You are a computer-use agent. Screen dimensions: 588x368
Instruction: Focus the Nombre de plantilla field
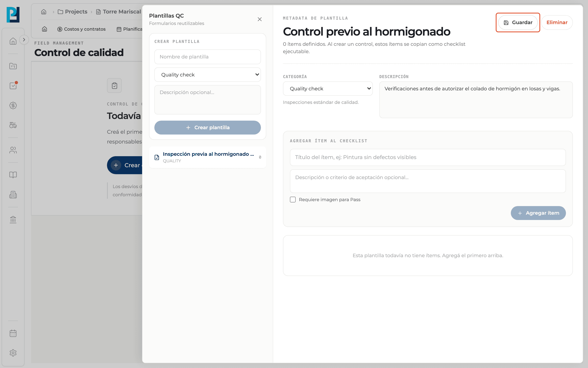click(x=207, y=57)
